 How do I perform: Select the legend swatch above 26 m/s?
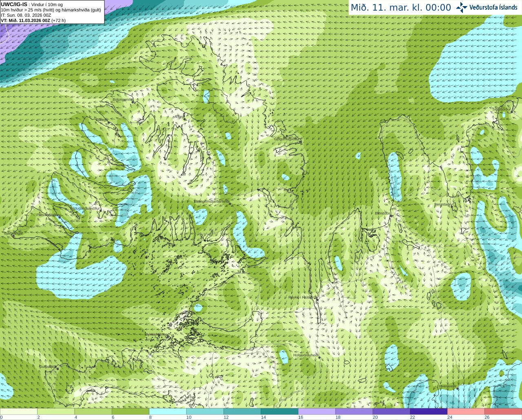pos(503,411)
